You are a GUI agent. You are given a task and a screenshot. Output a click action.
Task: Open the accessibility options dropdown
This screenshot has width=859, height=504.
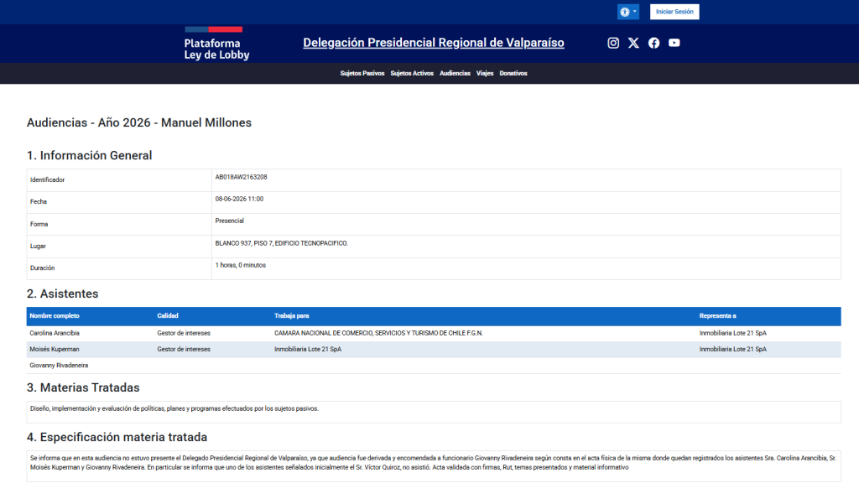coord(627,12)
